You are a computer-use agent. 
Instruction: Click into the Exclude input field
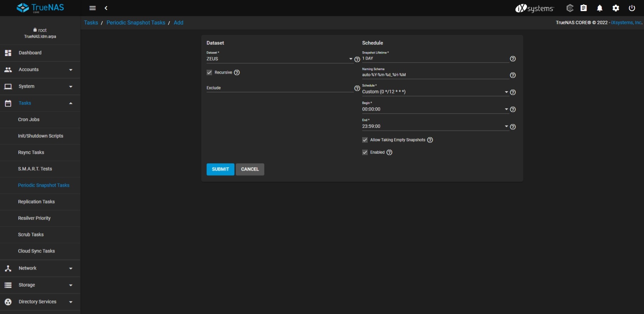279,88
